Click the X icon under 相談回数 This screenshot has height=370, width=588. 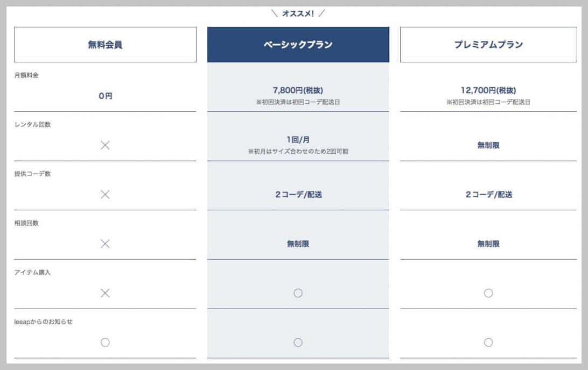pos(105,244)
